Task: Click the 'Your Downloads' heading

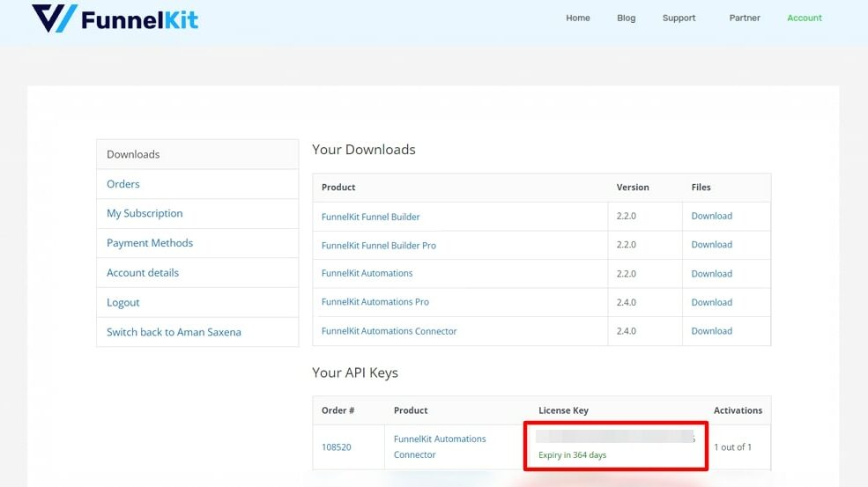Action: point(364,150)
